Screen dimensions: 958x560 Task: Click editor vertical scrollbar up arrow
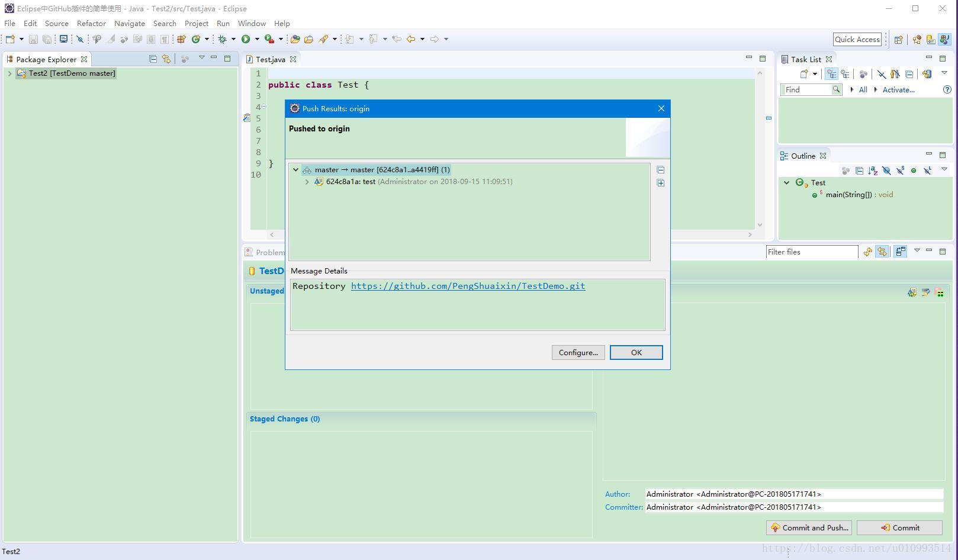coord(760,73)
